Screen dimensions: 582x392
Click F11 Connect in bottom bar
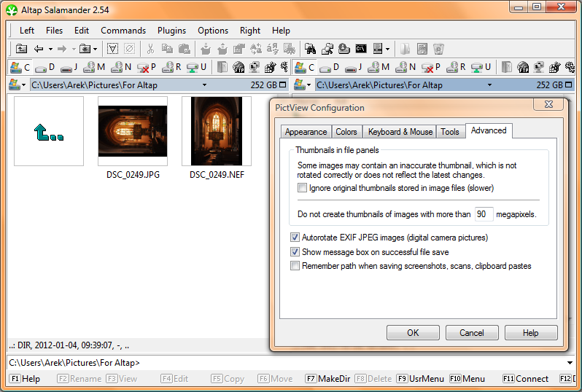(x=526, y=379)
